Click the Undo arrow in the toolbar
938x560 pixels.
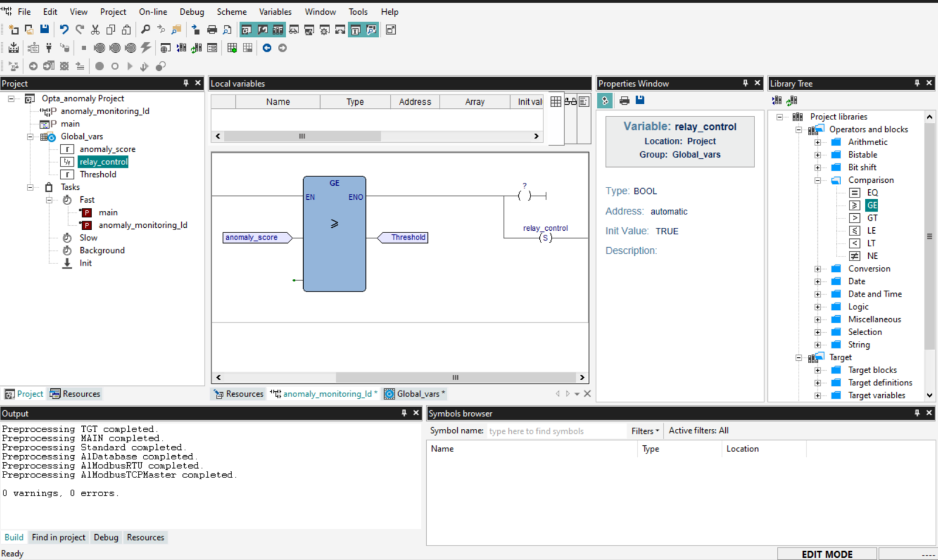click(x=64, y=29)
